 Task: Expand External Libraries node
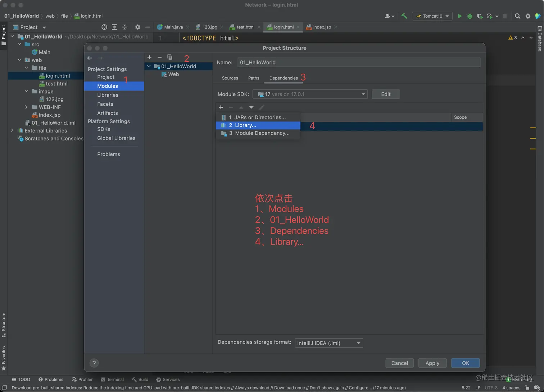click(12, 131)
